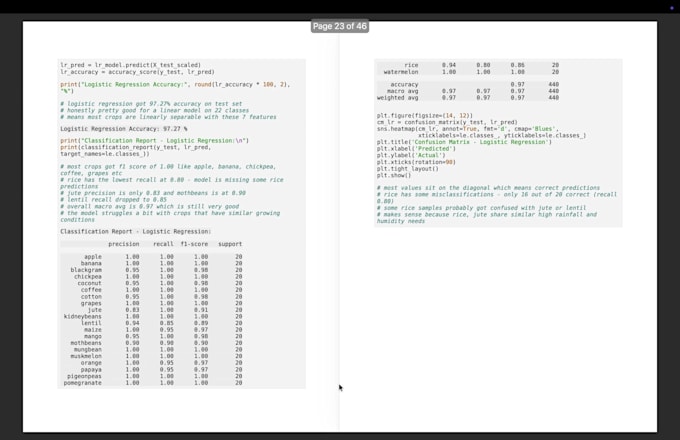Viewport: 680px width, 440px height.
Task: Click the comment 'jute precision is only 0.83'
Action: 153,193
